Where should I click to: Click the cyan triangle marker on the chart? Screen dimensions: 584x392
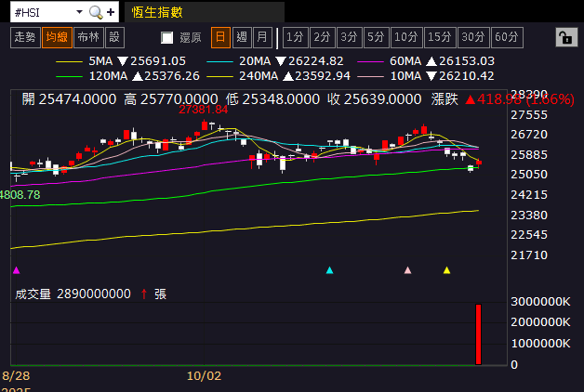[x=329, y=270]
